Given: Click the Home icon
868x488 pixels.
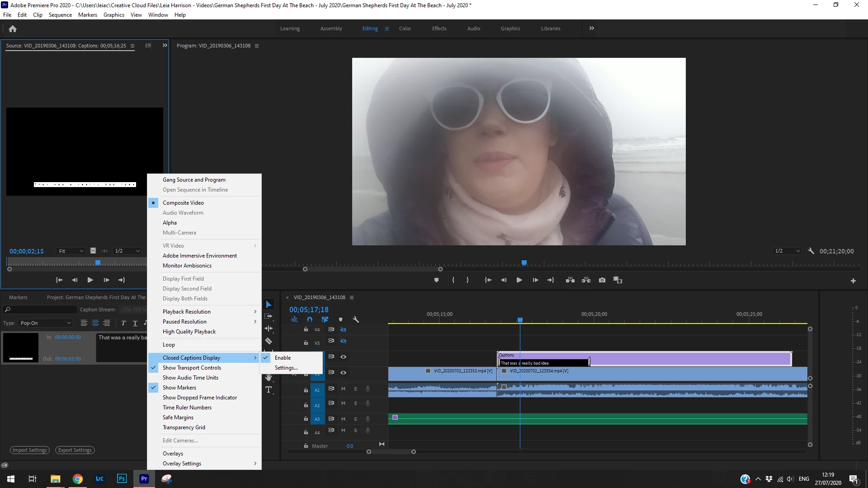Looking at the screenshot, I should tap(13, 28).
